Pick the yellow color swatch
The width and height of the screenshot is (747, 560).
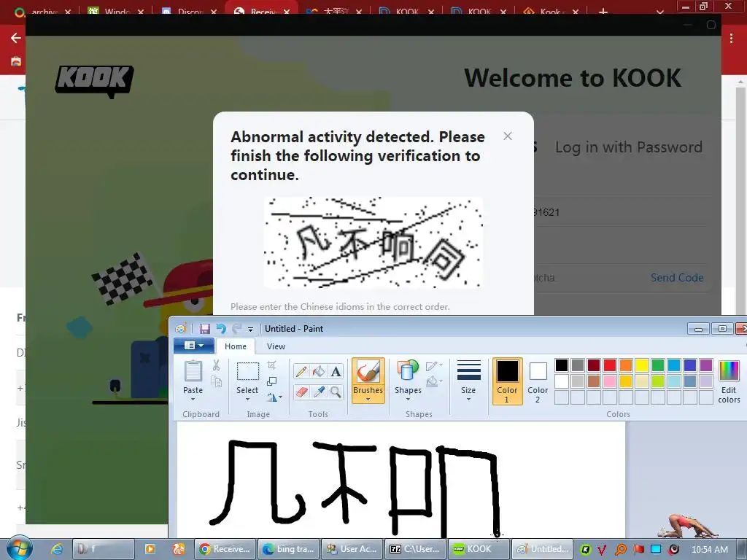pyautogui.click(x=642, y=365)
